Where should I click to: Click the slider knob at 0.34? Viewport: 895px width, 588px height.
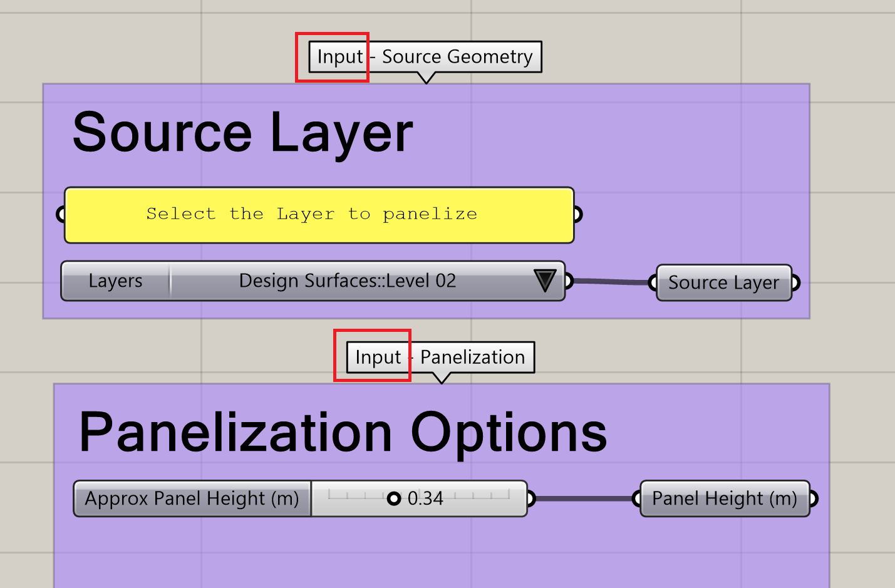[x=393, y=498]
